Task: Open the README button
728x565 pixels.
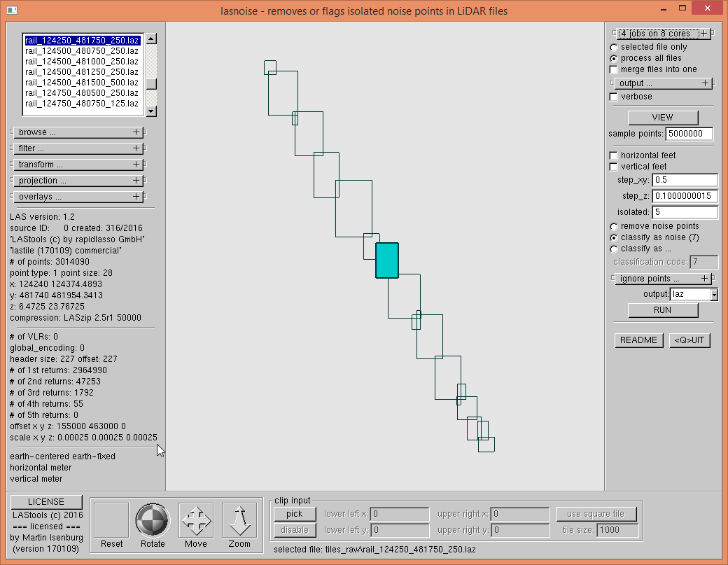Action: click(x=638, y=340)
